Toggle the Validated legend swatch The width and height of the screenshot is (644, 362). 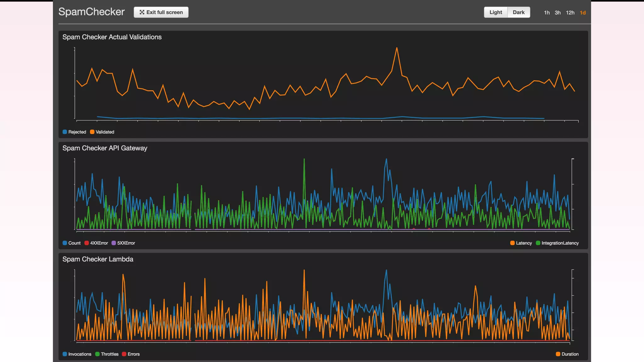(92, 132)
